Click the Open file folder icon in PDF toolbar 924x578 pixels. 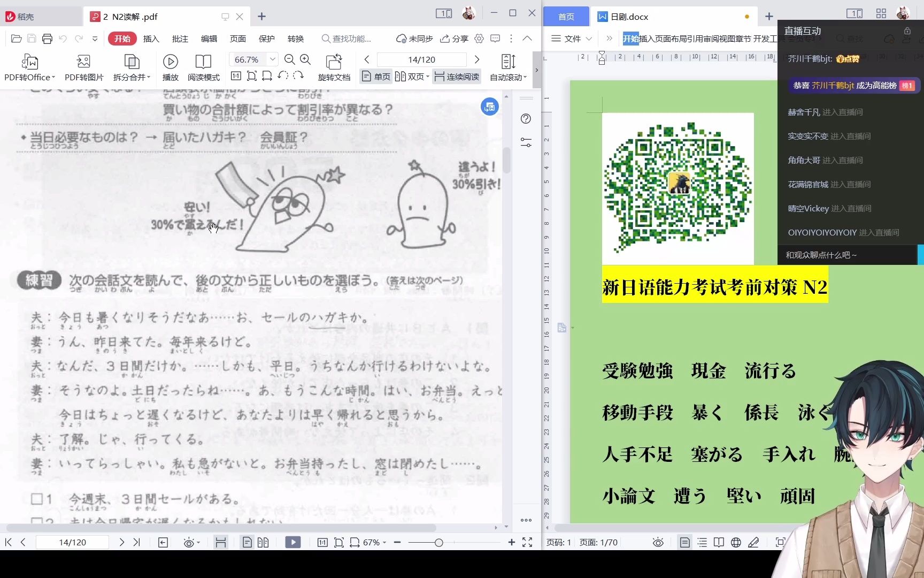[x=16, y=39]
